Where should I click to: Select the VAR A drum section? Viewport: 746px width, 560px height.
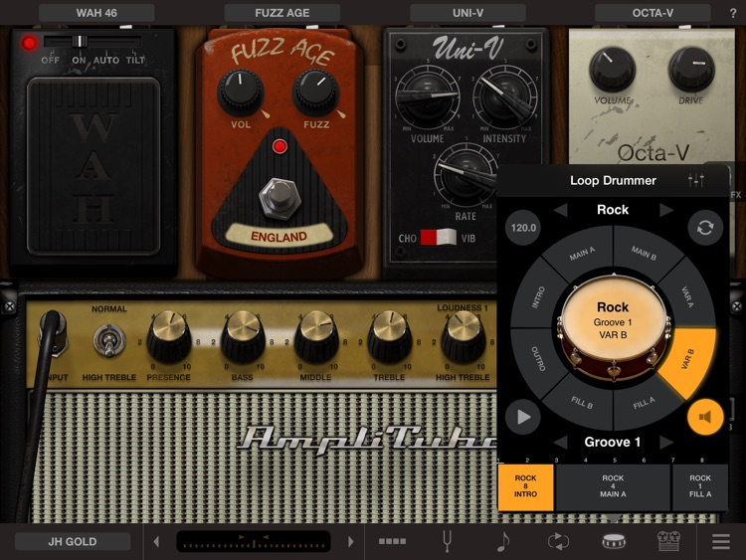pos(687,296)
